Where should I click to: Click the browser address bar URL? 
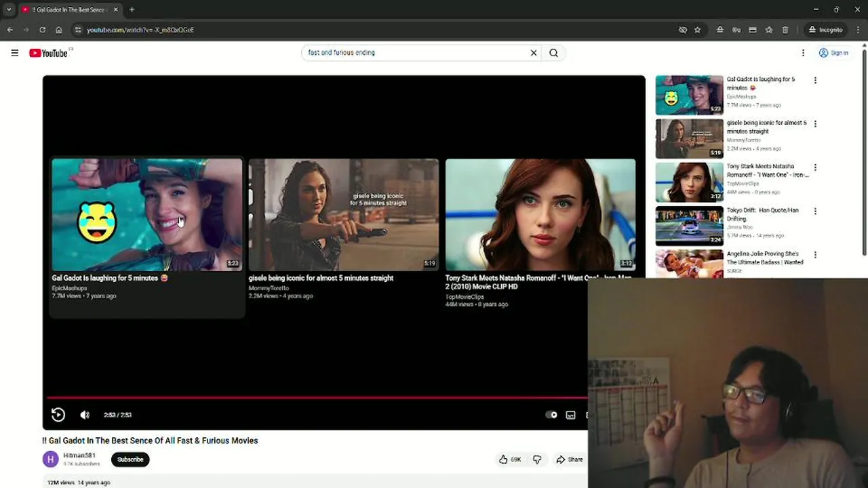(140, 30)
